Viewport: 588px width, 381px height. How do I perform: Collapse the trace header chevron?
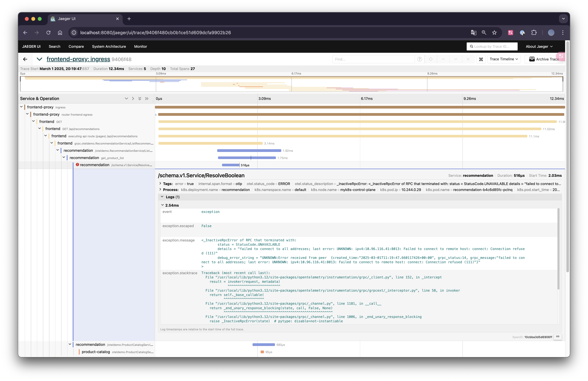39,59
